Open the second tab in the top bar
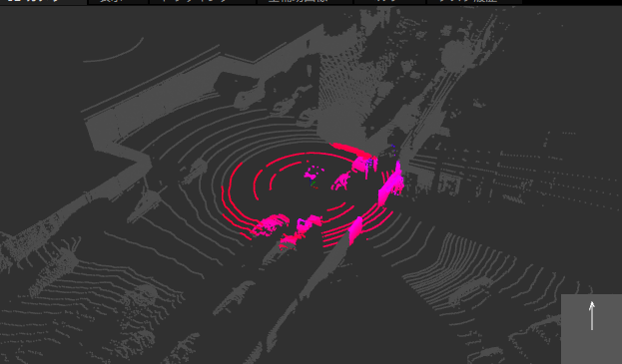622x364 pixels. pos(118,2)
